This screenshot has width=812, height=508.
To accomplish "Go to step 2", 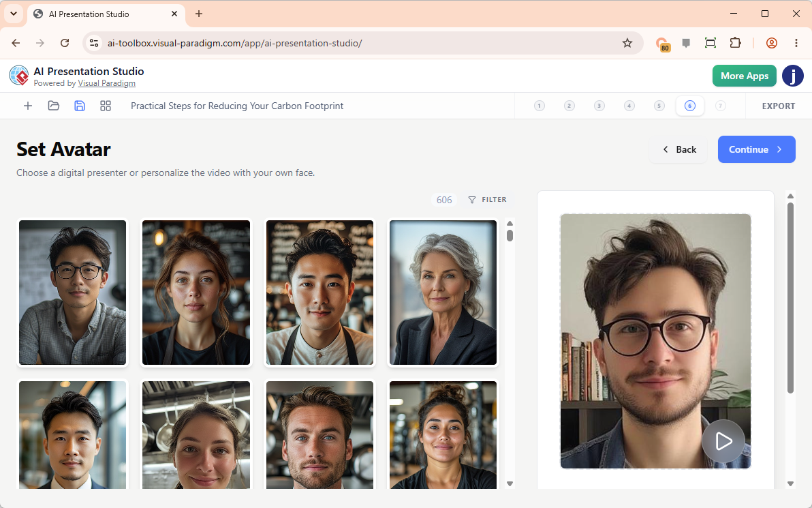I will (569, 106).
